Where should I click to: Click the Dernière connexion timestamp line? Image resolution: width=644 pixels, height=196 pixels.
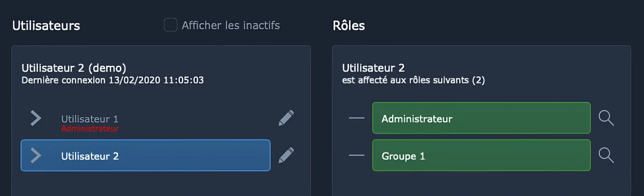[x=112, y=80]
